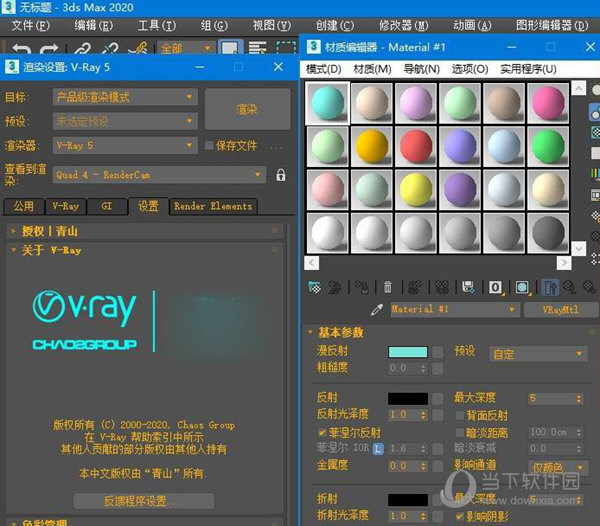The image size is (600, 526).
Task: Click the map button next to 反射 swatch
Action: coord(438,399)
